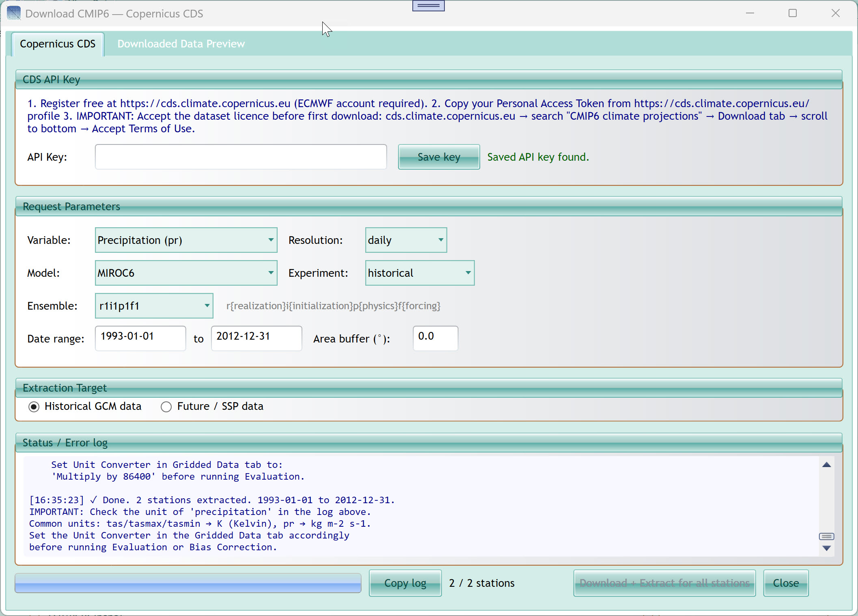Switch to Downloaded Data Preview tab
The width and height of the screenshot is (858, 616).
[x=181, y=44]
